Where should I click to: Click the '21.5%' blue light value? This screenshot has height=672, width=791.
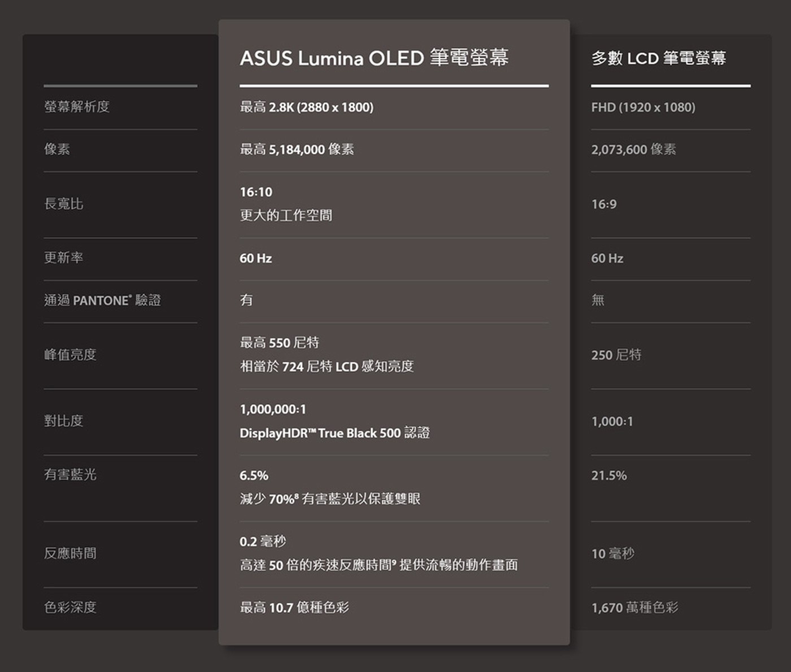(609, 475)
